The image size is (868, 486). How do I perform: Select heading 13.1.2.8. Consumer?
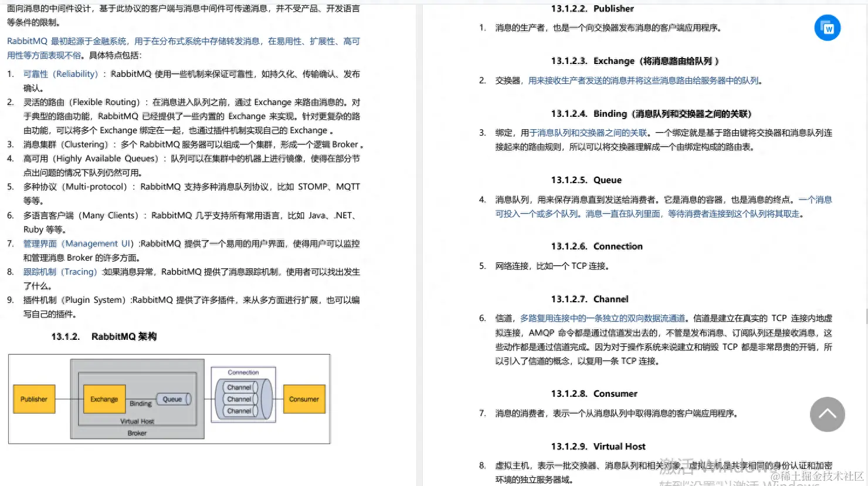point(594,394)
